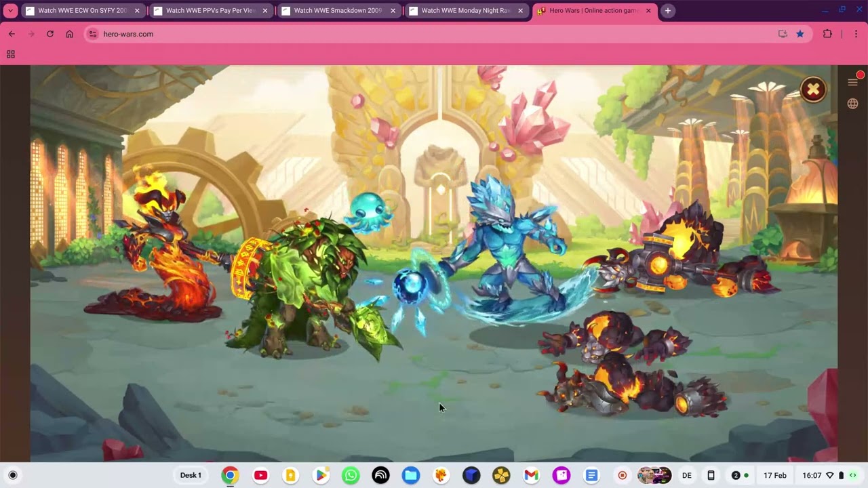868x488 pixels.
Task: Go forward to the next page
Action: [x=31, y=34]
